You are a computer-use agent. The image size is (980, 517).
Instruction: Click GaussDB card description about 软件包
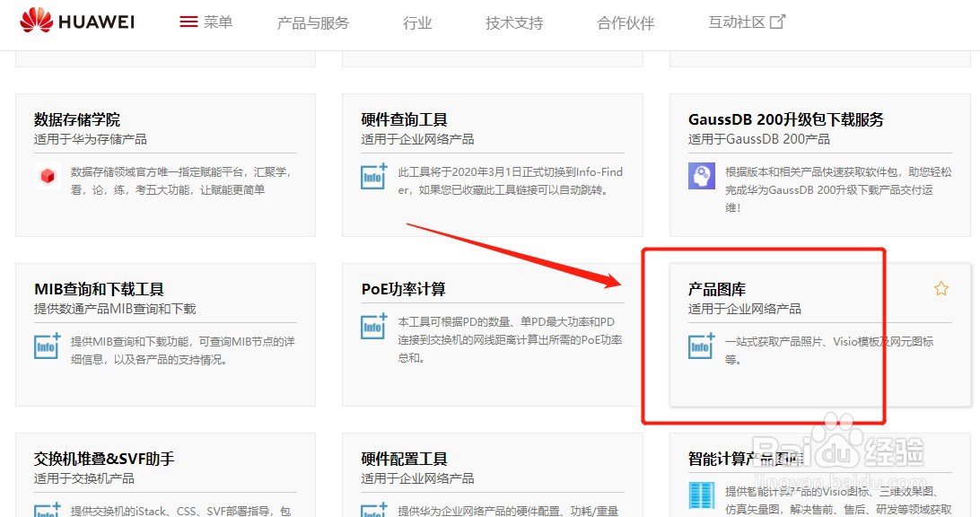(x=838, y=189)
